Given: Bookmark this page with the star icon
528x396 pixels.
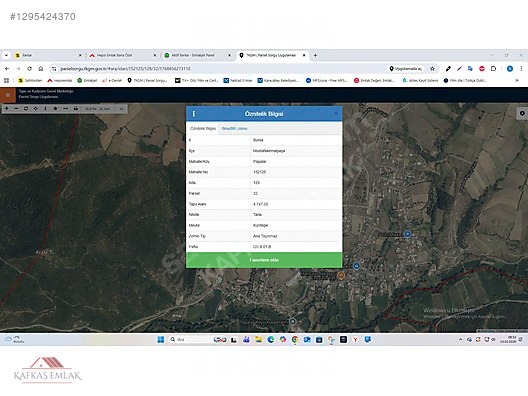Looking at the screenshot, I should (432, 69).
